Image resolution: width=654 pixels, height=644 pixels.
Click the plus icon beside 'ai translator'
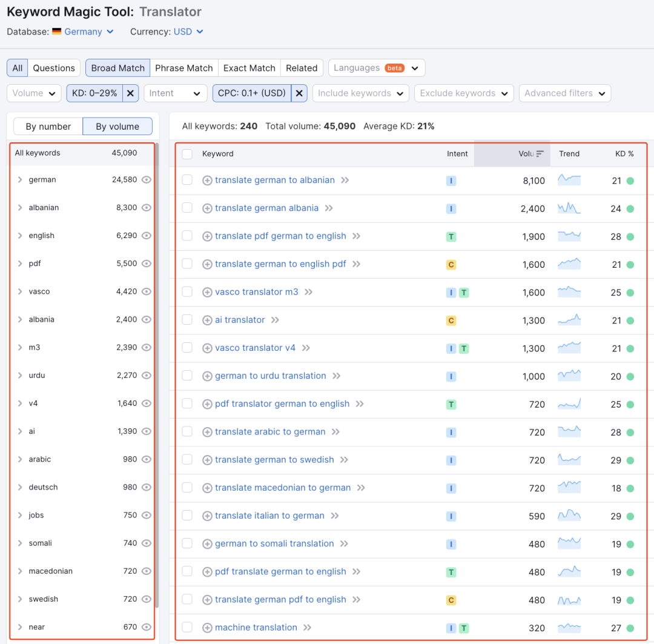[207, 320]
